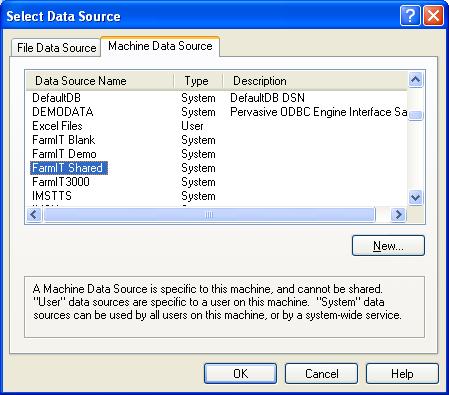The width and height of the screenshot is (449, 395).
Task: Click the highlighted FarmIT Shared entry
Action: (69, 168)
